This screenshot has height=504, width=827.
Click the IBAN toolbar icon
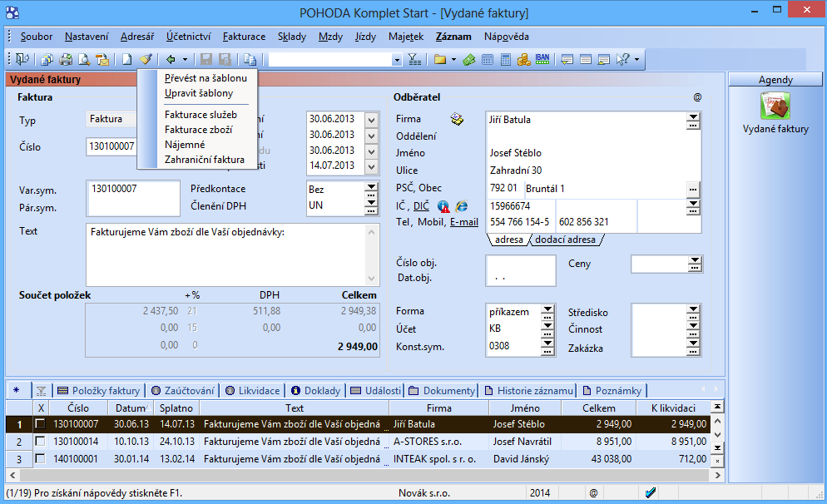tap(542, 60)
